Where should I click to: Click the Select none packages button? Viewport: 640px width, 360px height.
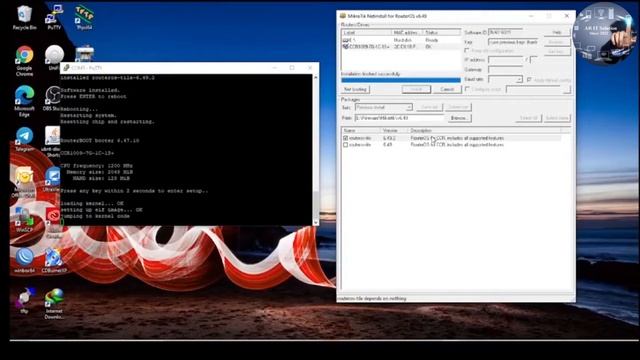coord(557,118)
